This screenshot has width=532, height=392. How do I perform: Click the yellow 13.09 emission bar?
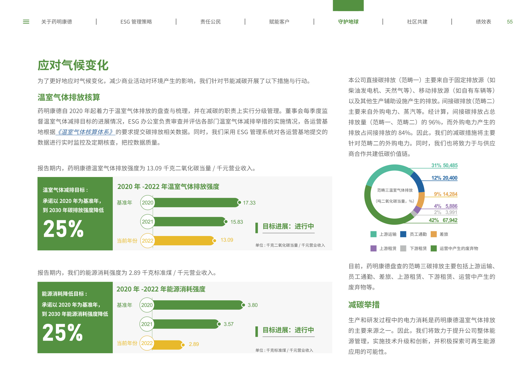coord(184,241)
